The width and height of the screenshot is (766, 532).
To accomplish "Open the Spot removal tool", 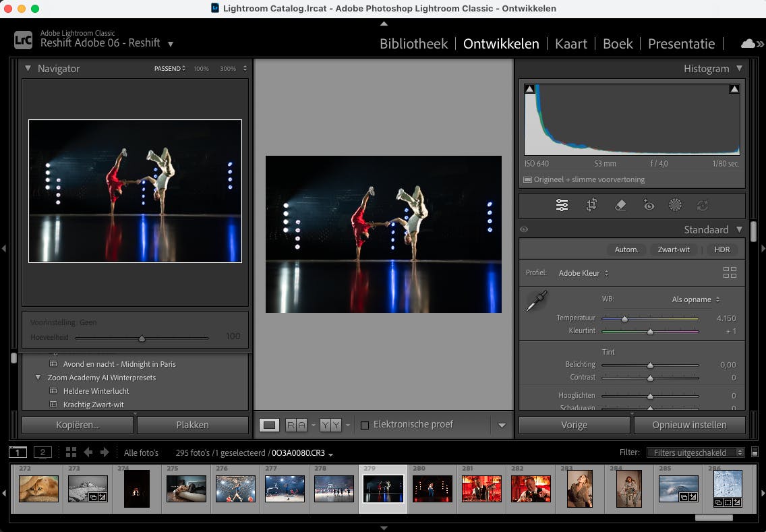I will pos(621,205).
